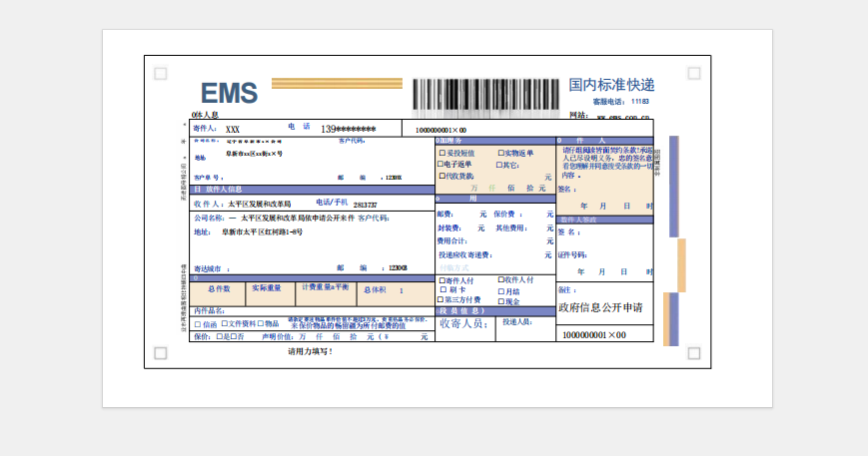Tick the 信函 item type checkbox
Image resolution: width=868 pixels, height=456 pixels.
198,324
